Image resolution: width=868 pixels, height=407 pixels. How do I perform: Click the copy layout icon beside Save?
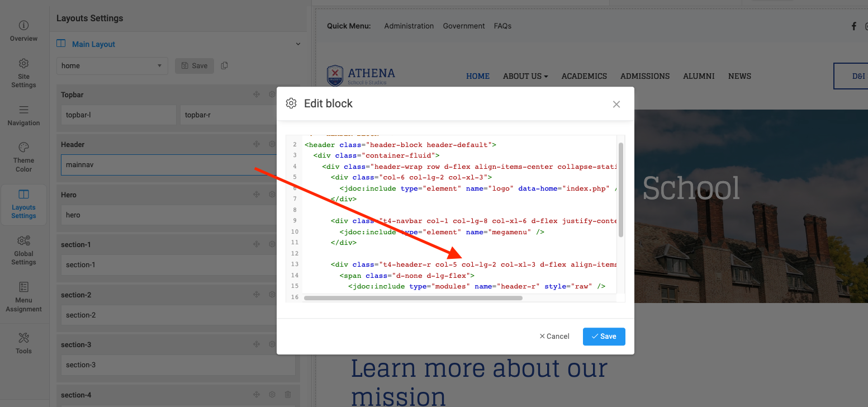tap(225, 65)
